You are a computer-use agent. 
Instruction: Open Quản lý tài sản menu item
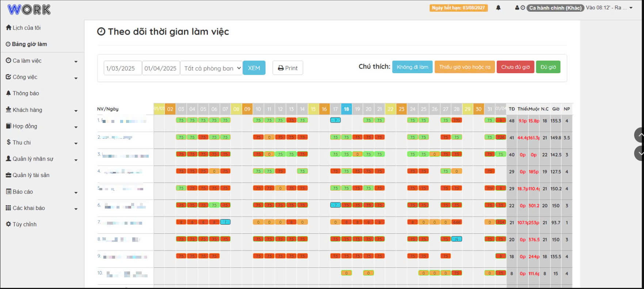tap(27, 175)
